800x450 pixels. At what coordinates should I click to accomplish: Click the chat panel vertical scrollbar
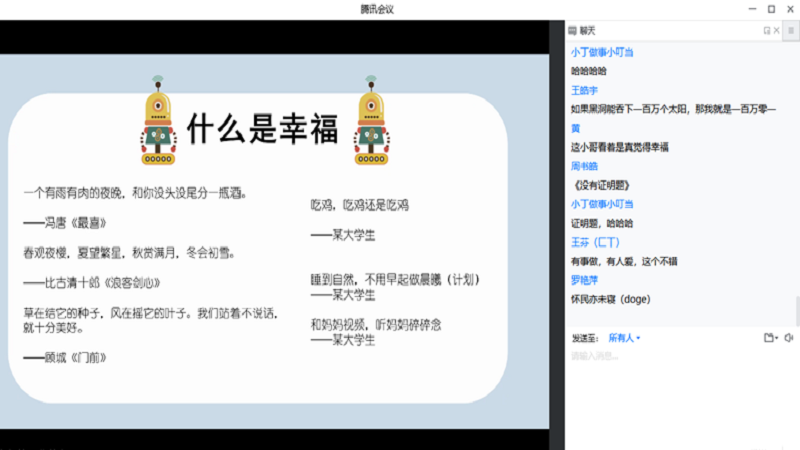797,310
